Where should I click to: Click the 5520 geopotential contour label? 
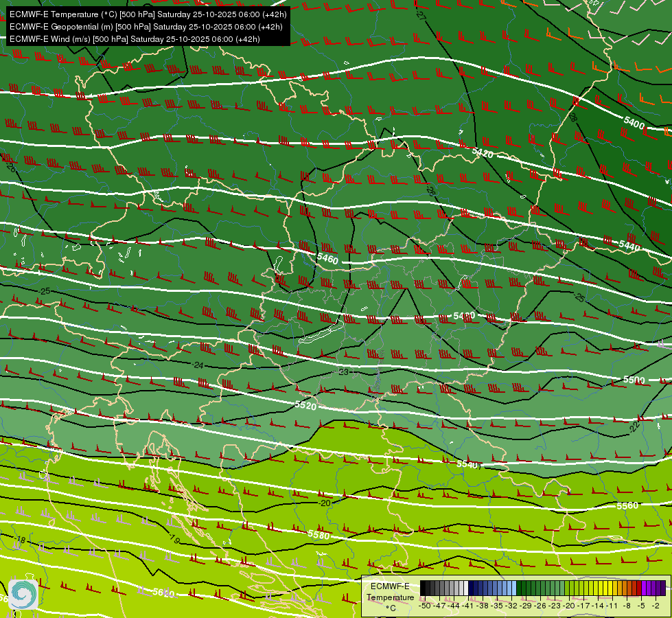click(305, 405)
